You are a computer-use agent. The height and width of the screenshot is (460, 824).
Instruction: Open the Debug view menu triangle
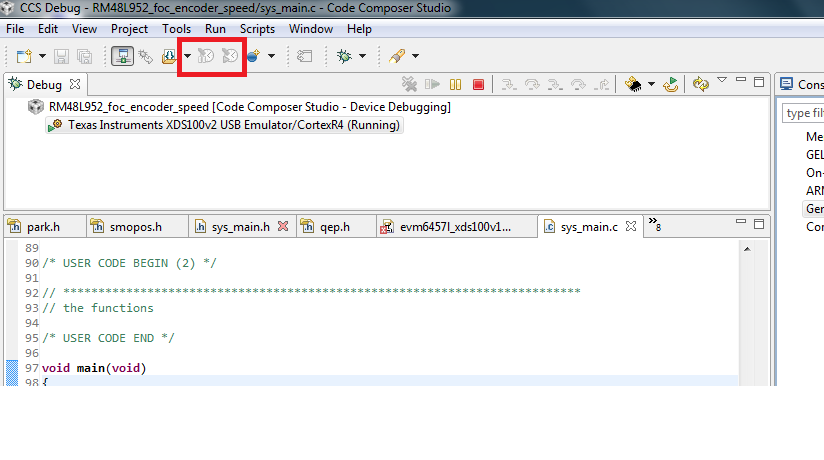click(722, 80)
